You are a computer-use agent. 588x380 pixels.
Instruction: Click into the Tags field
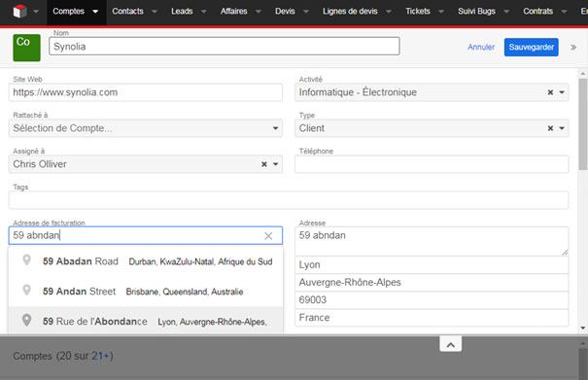tap(289, 200)
